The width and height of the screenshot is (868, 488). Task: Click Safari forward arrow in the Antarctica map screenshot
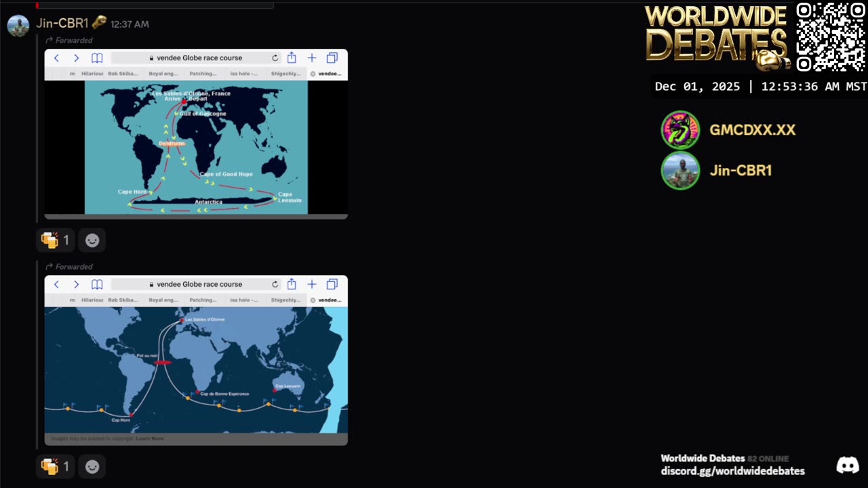(76, 58)
